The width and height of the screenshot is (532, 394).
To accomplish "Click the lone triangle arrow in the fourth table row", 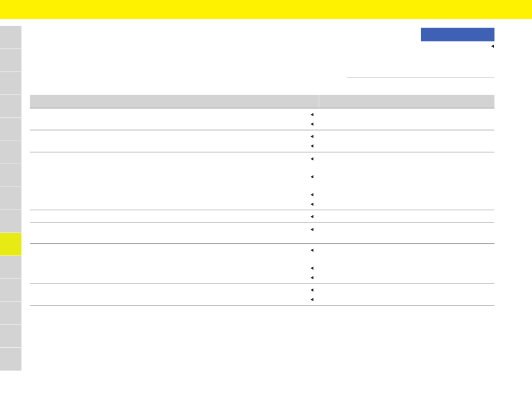I will coord(312,216).
